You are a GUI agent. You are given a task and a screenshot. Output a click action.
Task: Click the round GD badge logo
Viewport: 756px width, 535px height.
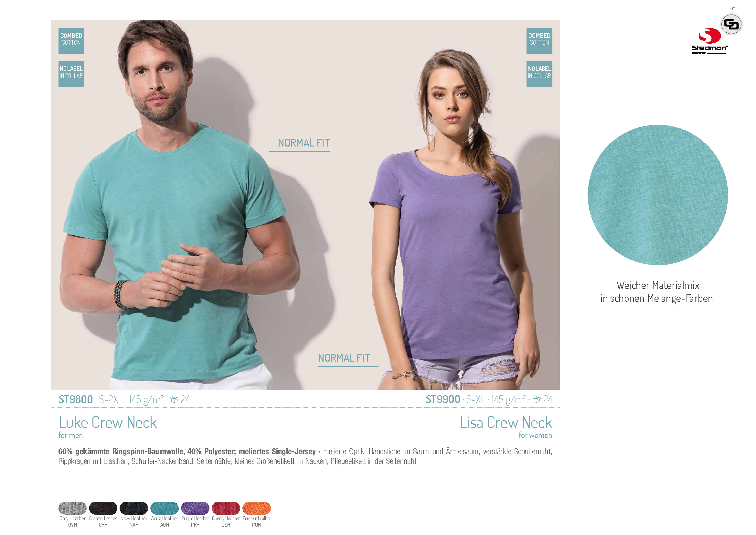731,24
